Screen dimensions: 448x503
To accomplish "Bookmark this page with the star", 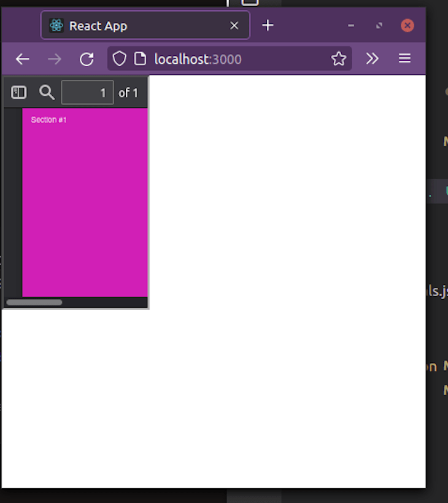I will (x=339, y=59).
